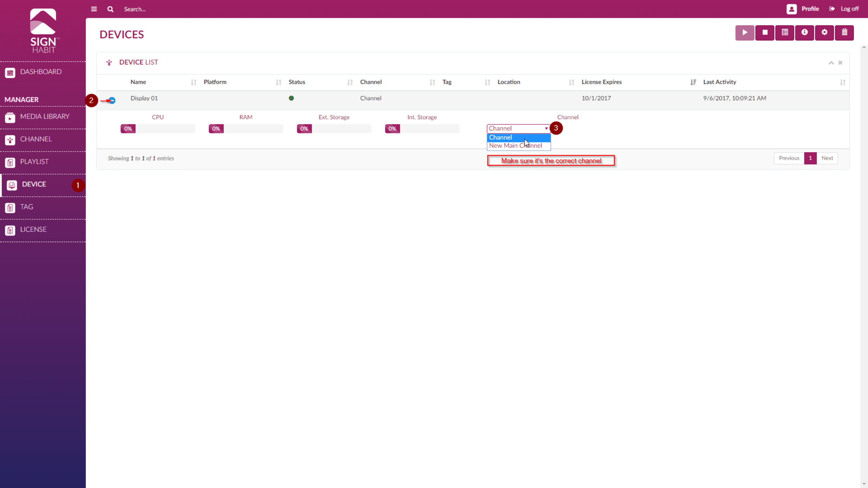Go to Playlist in the sidebar
868x488 pixels.
click(34, 162)
